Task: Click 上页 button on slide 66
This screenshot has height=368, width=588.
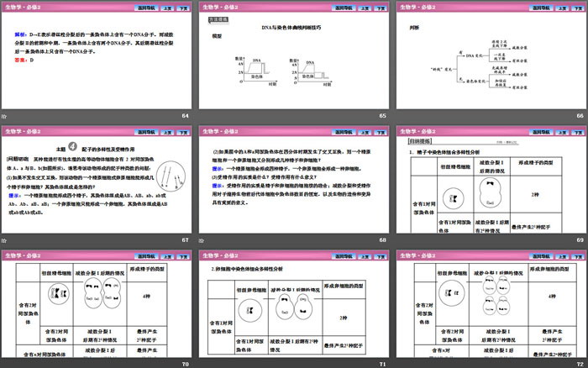Action: coord(562,8)
